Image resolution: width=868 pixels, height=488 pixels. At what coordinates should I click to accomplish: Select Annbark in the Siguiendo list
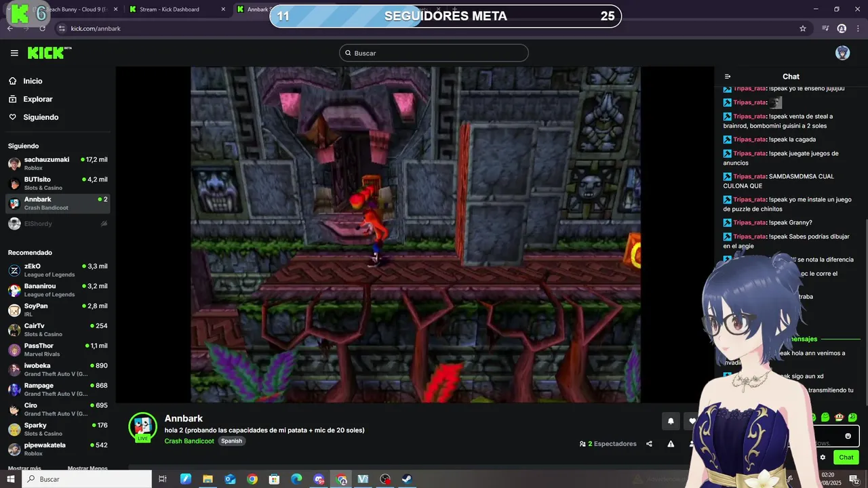58,203
